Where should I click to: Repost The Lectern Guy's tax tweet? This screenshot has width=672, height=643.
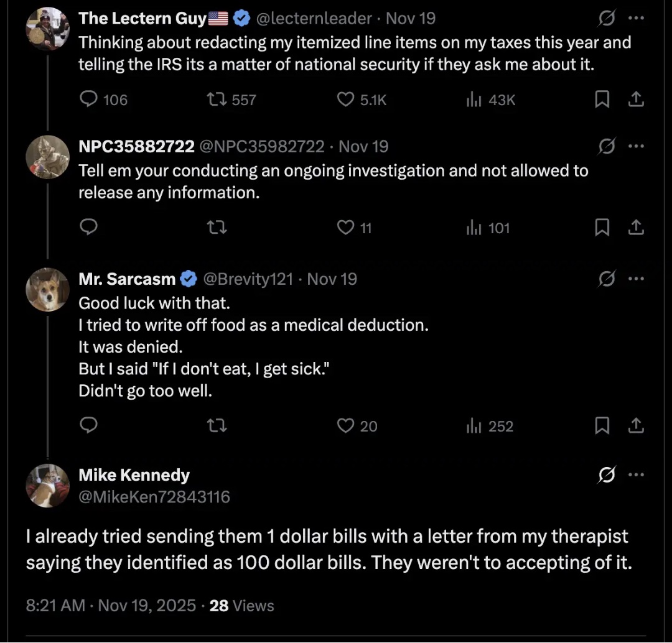(x=217, y=99)
